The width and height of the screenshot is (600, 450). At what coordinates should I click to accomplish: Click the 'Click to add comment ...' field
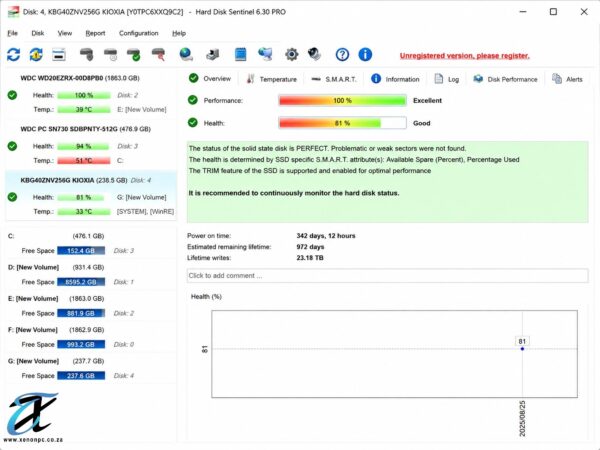click(387, 276)
